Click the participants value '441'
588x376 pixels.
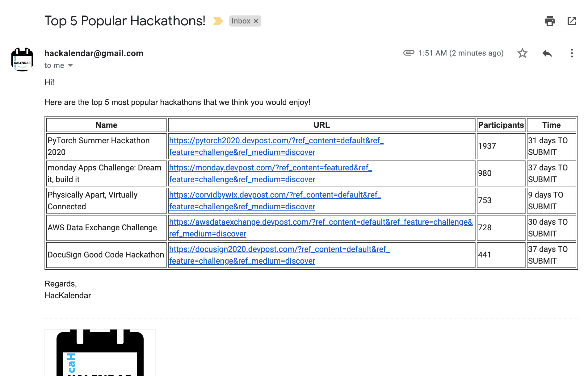(485, 255)
